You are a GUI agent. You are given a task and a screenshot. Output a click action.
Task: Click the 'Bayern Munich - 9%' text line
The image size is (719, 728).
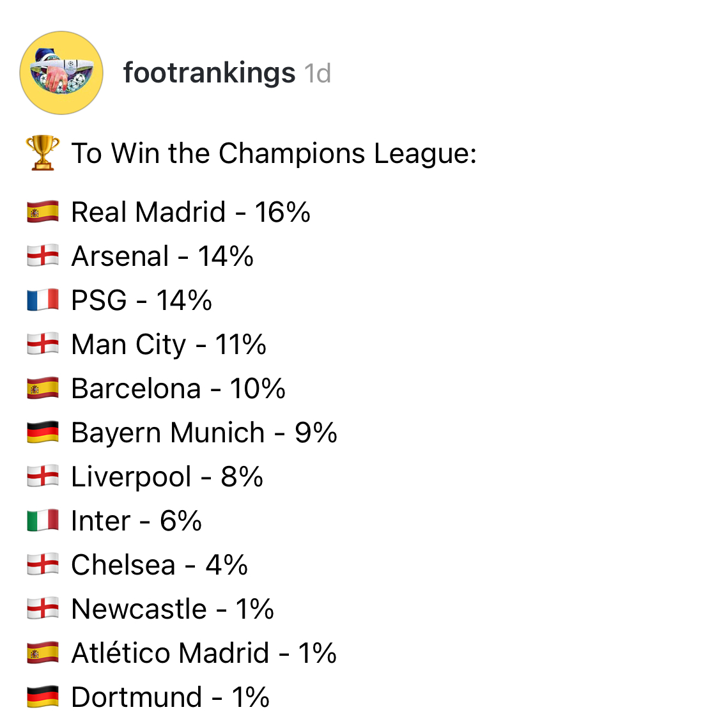204,433
